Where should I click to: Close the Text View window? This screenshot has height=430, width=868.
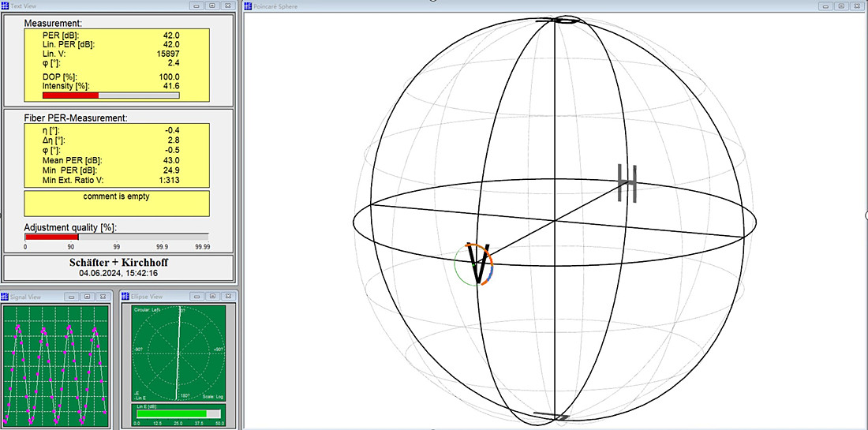click(227, 6)
